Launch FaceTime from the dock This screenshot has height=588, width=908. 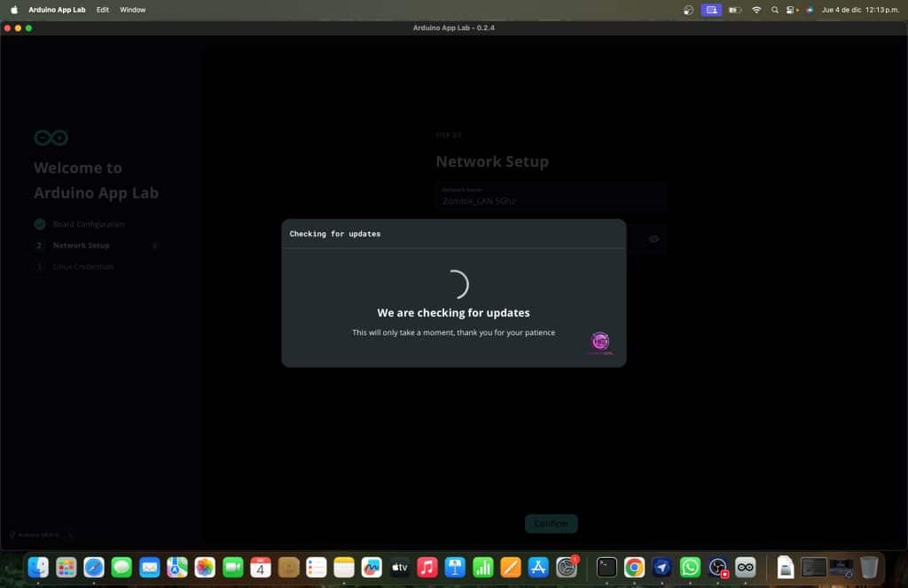(x=233, y=567)
